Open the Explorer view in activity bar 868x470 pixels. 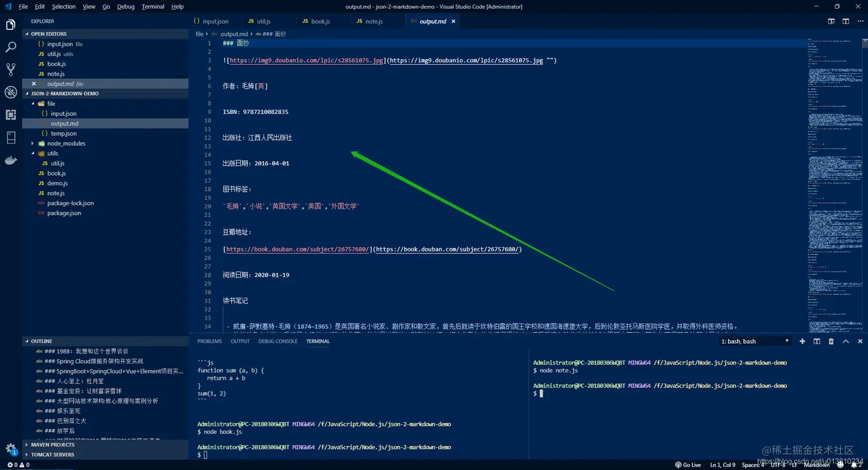[10, 25]
